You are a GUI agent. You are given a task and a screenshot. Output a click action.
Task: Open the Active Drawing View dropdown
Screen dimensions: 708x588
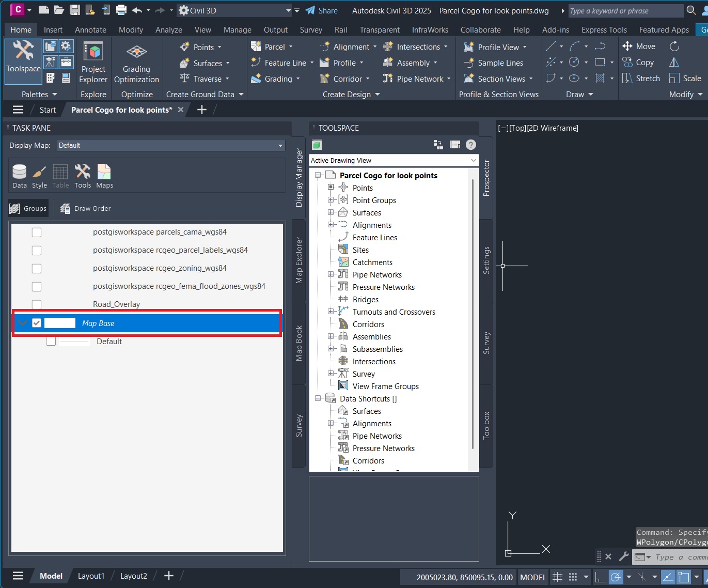pos(473,160)
